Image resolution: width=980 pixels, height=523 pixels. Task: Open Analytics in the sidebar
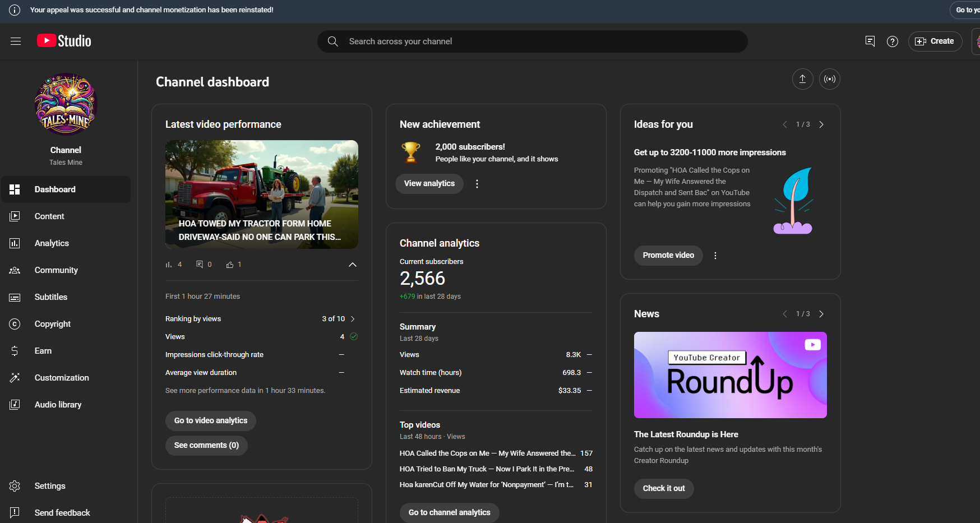pyautogui.click(x=66, y=243)
